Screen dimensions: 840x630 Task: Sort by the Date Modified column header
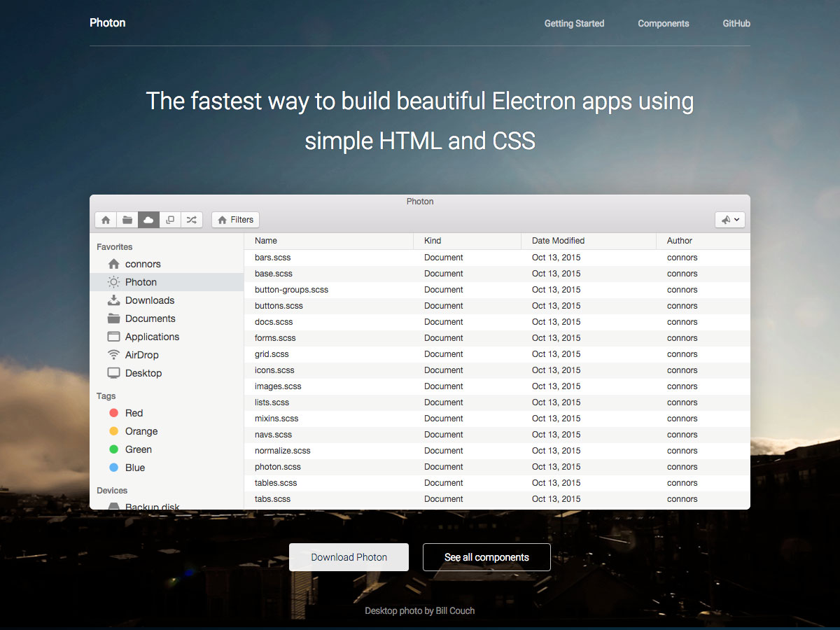click(x=589, y=241)
